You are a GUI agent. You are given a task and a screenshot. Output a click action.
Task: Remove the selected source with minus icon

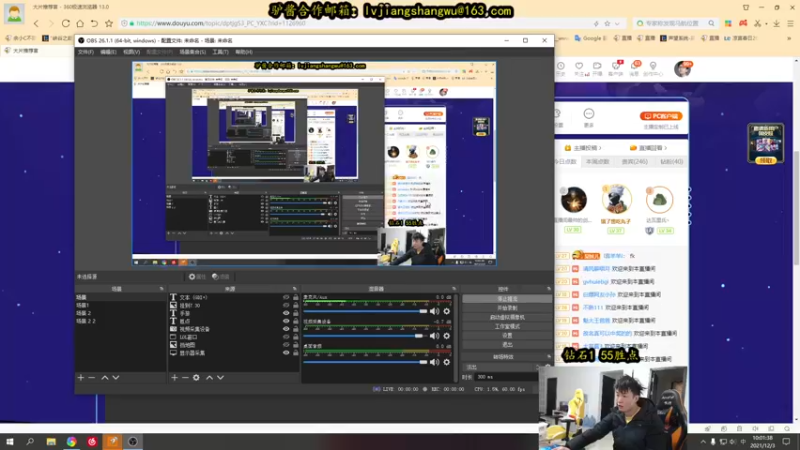(185, 378)
